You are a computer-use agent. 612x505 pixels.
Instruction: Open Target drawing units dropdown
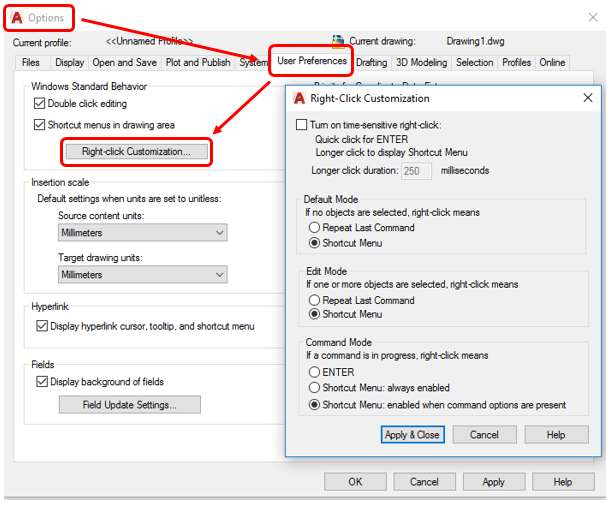(x=143, y=274)
